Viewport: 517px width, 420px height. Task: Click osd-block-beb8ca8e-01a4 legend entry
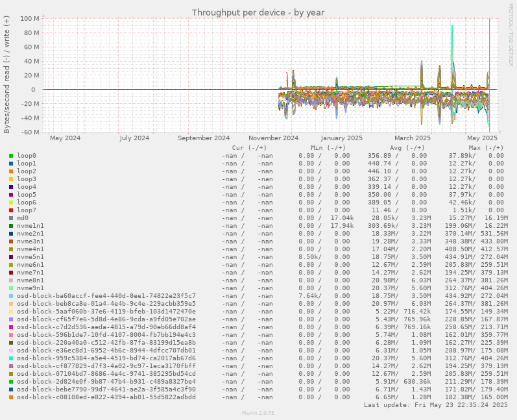(x=106, y=304)
